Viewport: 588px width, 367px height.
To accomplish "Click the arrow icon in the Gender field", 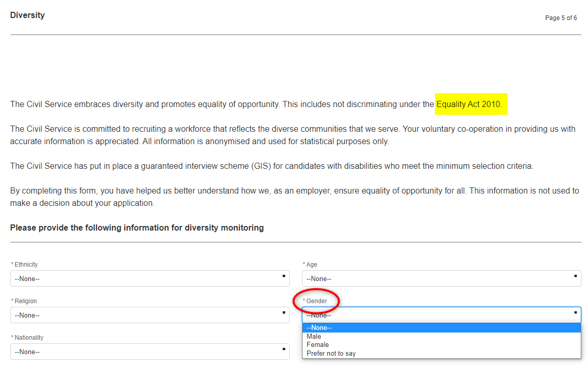I will point(575,312).
